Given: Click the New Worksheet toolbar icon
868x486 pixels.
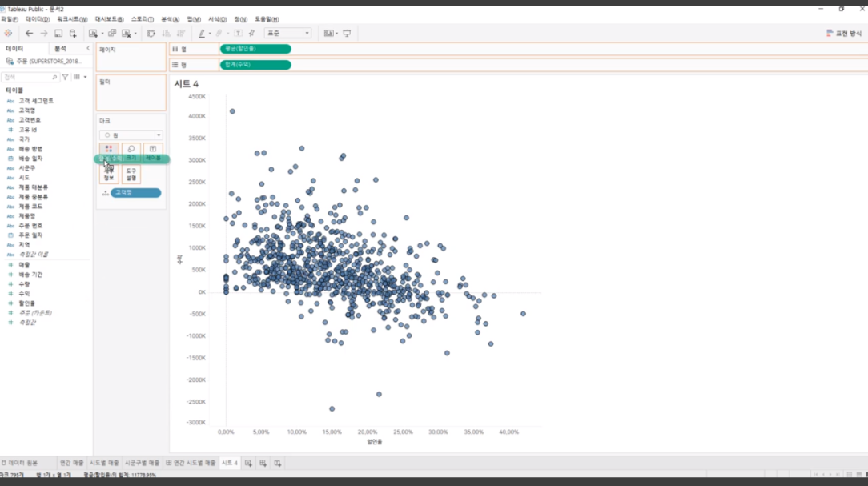Looking at the screenshot, I should click(x=92, y=33).
